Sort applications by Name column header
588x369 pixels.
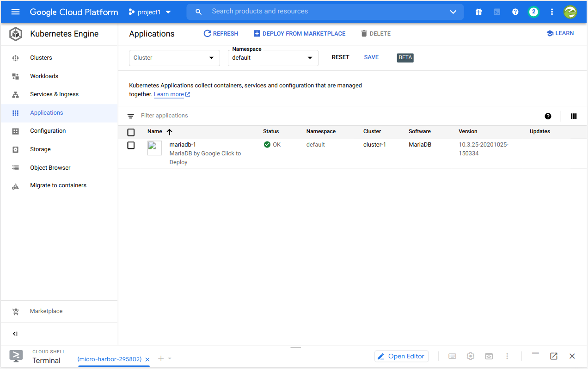(x=155, y=132)
